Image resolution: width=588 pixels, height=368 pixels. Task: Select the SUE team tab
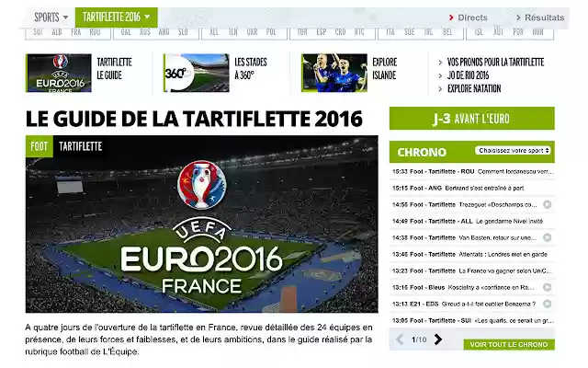pyautogui.click(x=410, y=32)
